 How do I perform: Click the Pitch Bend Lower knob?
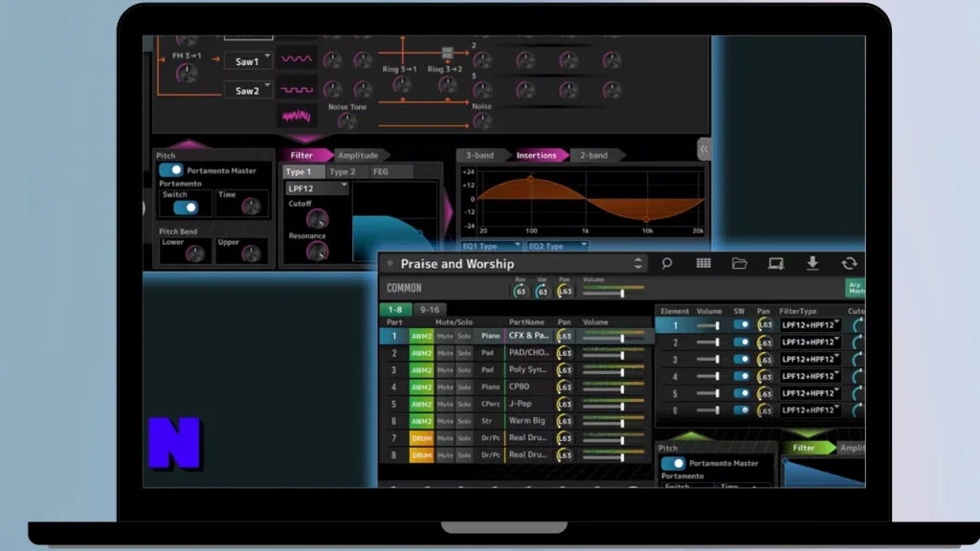tap(195, 253)
